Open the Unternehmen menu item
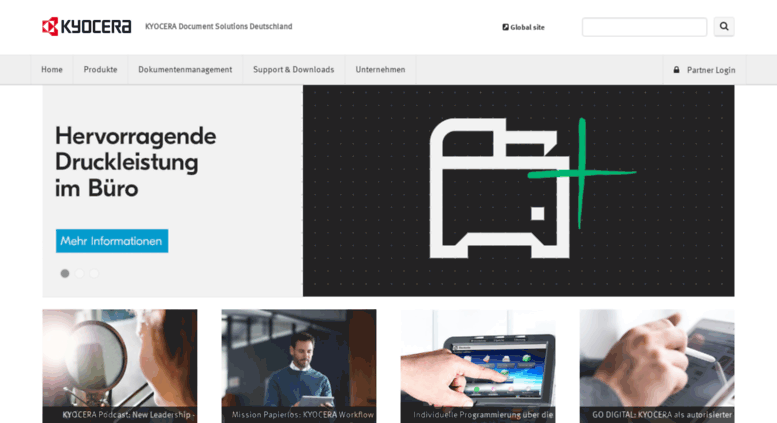This screenshot has width=777, height=423. click(380, 70)
